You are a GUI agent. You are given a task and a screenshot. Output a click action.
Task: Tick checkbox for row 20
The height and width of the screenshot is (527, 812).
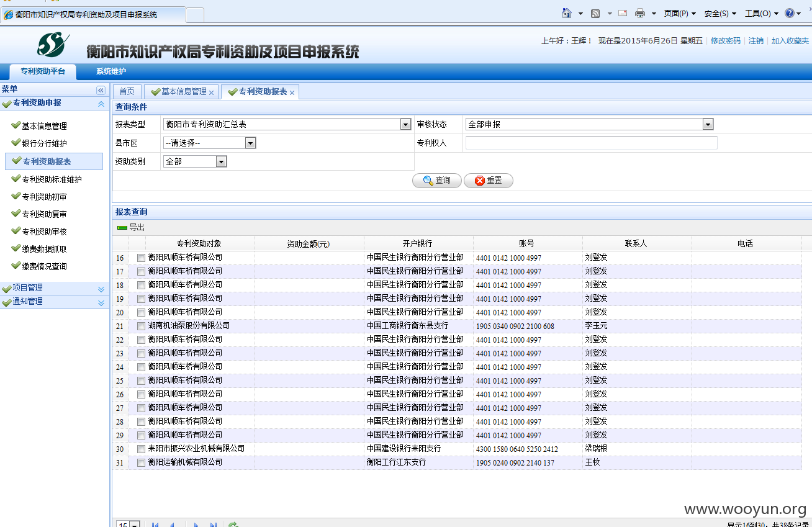(141, 312)
